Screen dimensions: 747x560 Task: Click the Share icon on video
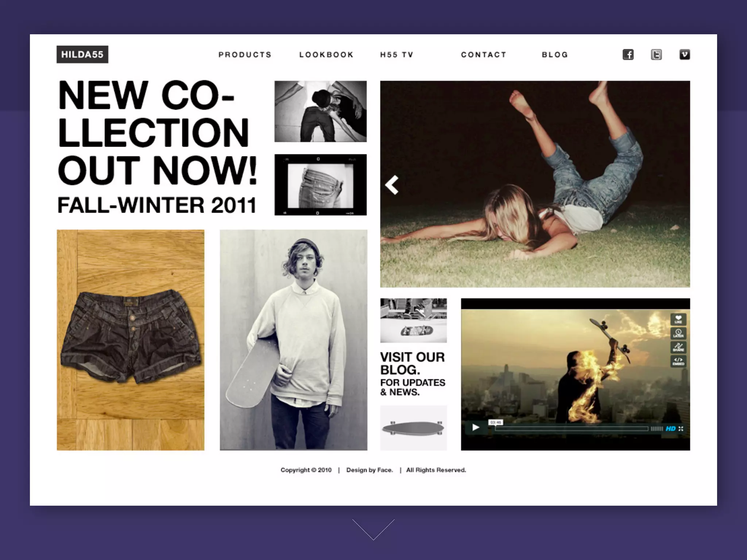[678, 347]
